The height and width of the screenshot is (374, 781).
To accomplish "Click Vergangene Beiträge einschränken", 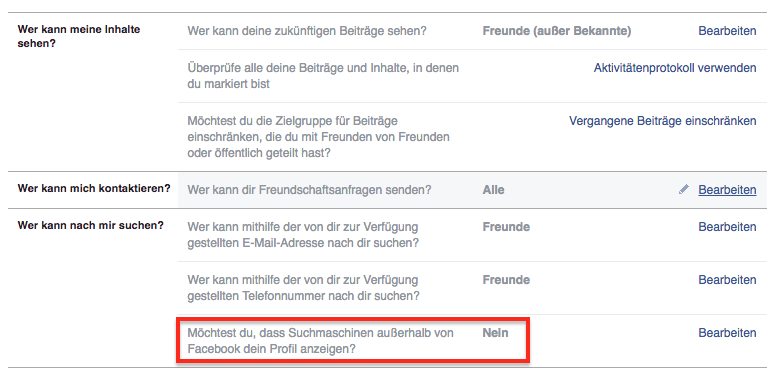I will [662, 121].
